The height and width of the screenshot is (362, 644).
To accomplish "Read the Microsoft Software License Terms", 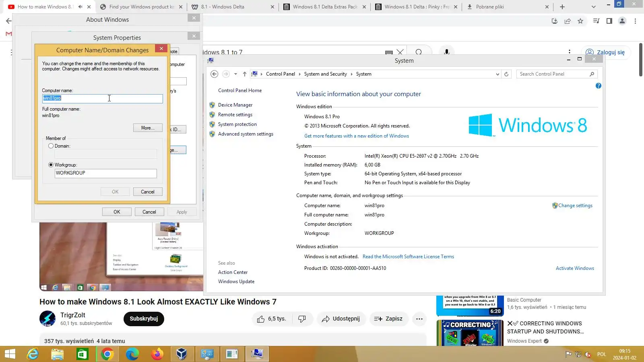I will pos(408,257).
